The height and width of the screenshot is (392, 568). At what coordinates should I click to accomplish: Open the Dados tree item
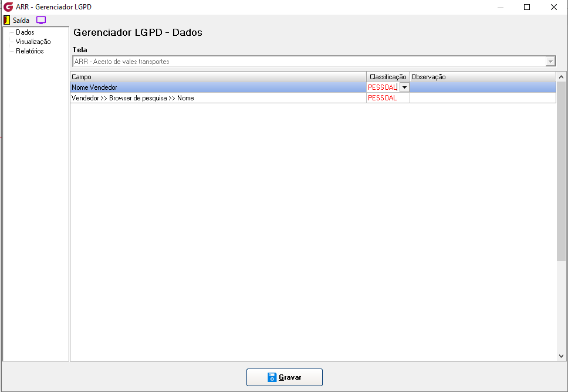click(x=25, y=32)
